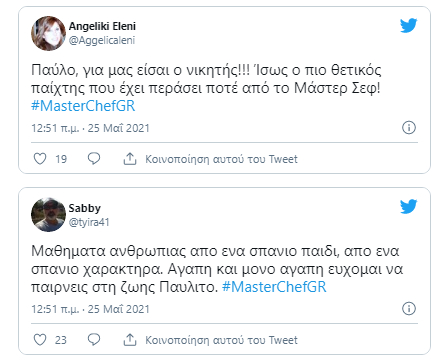Screen dimensions: 436x361
Task: Click Twitter bird icon on Sabby's tweet
Action: [x=408, y=206]
